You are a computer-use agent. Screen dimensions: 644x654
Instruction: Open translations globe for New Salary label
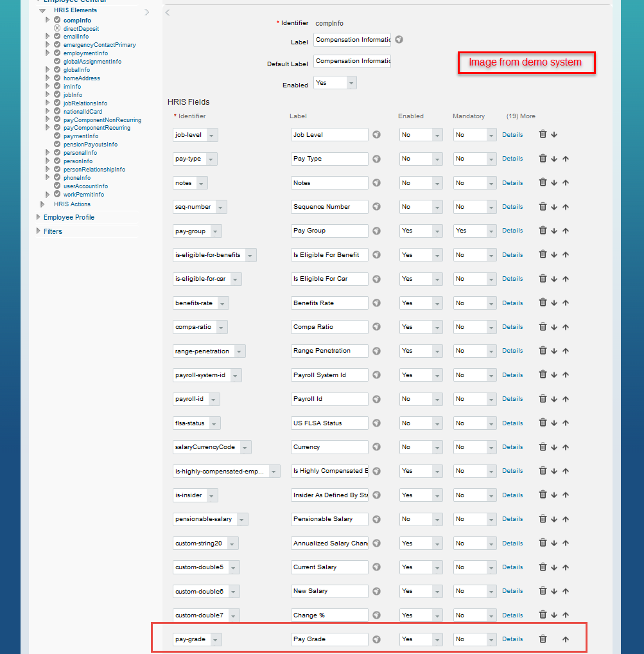tap(376, 591)
